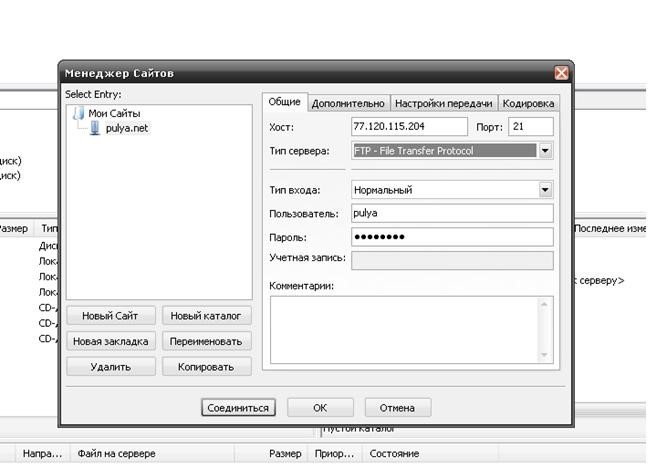Click the Соединиться button
Viewport: 651px width, 465px height.
pyautogui.click(x=238, y=408)
